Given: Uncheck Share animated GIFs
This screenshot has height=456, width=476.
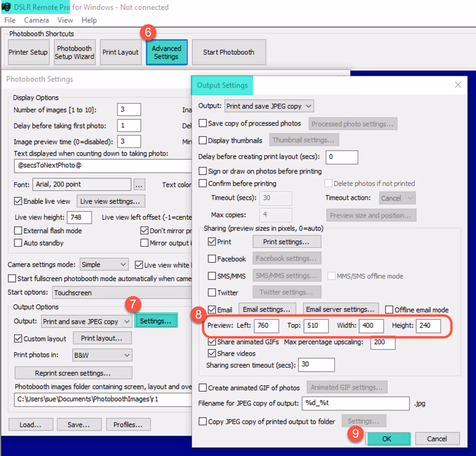Looking at the screenshot, I should 212,342.
